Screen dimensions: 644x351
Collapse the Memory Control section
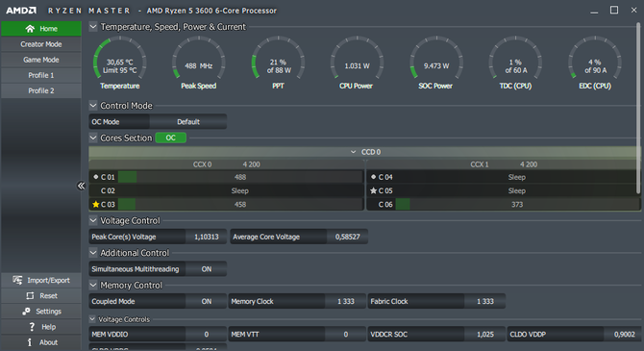93,285
